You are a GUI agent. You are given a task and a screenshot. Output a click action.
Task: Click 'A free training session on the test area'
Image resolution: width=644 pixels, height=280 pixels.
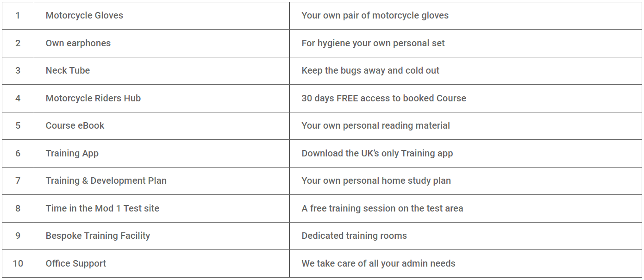(382, 208)
